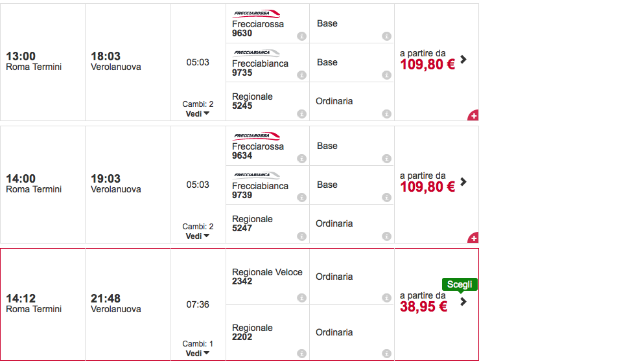Open info icon for Regionale 5245
The height and width of the screenshot is (364, 643).
click(x=302, y=114)
